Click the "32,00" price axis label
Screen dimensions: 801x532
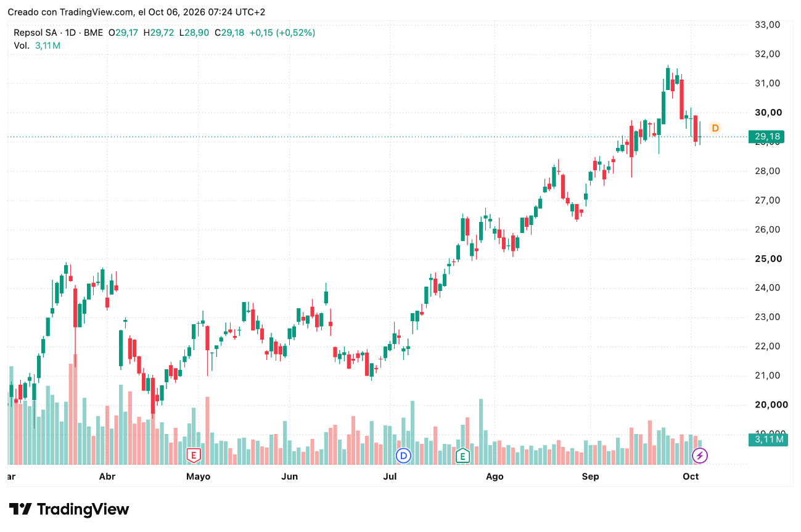click(x=768, y=54)
